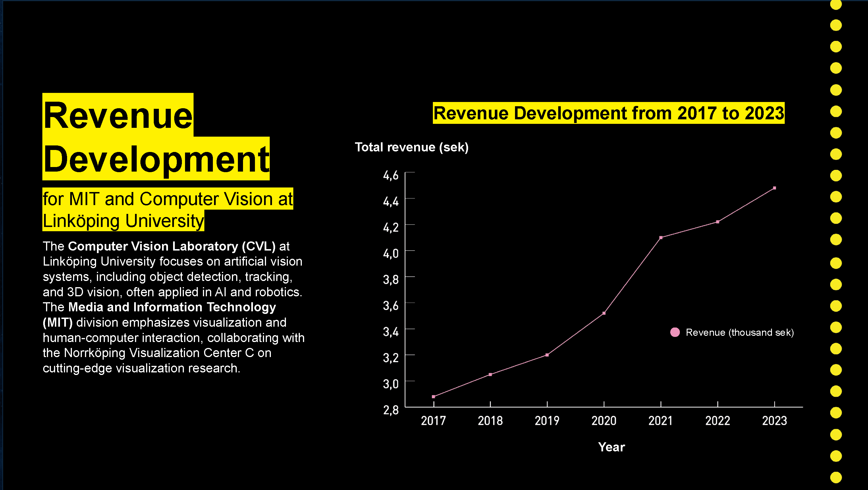Select the subtitle 'for MIT and Computer Vision at'
Viewport: 868px width, 490px height.
pos(168,199)
